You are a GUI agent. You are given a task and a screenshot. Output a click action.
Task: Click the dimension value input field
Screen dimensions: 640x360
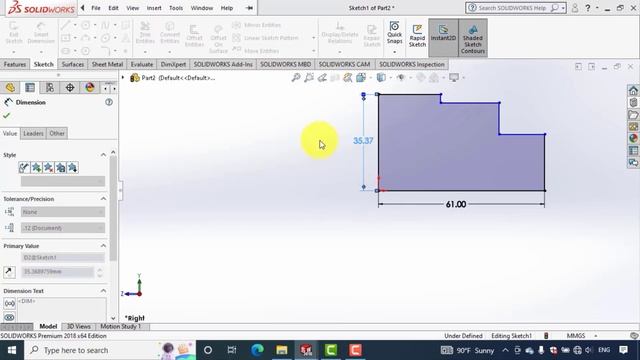[x=58, y=272]
